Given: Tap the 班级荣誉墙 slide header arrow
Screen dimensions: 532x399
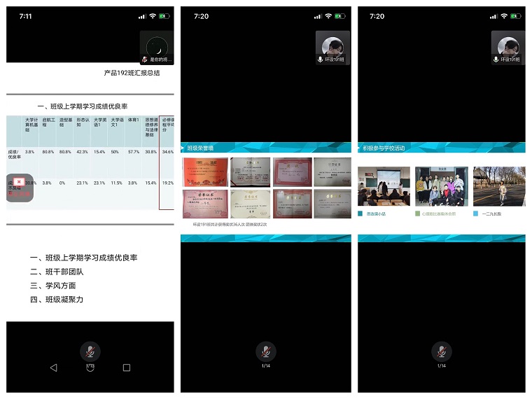Looking at the screenshot, I should (185, 148).
